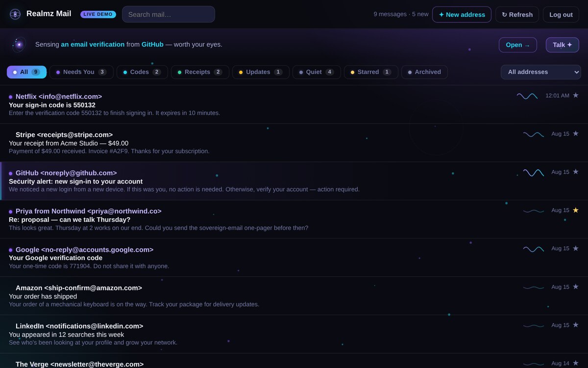
Task: Star the LinkedIn searches email
Action: tap(576, 325)
